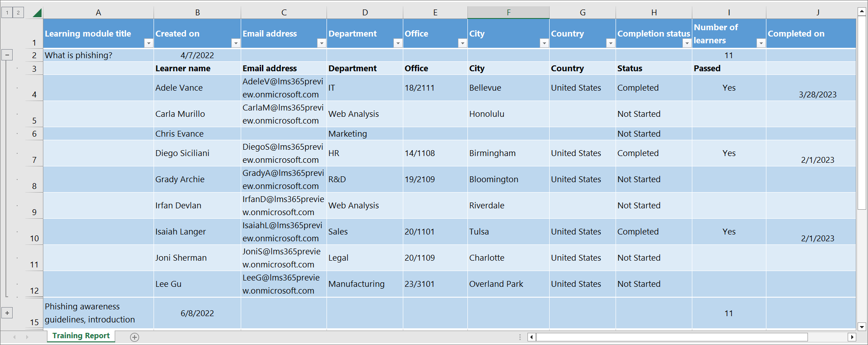Switch to the Training Report sheet tab

[81, 336]
